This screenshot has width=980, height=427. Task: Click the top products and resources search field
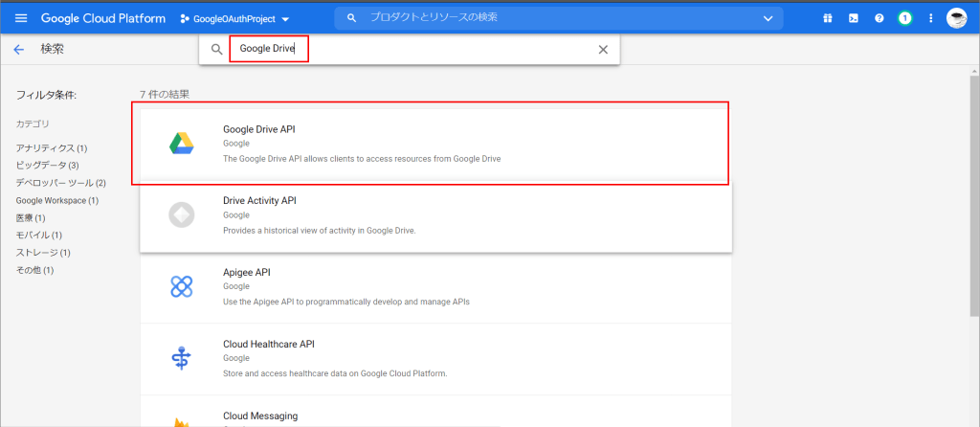[558, 18]
